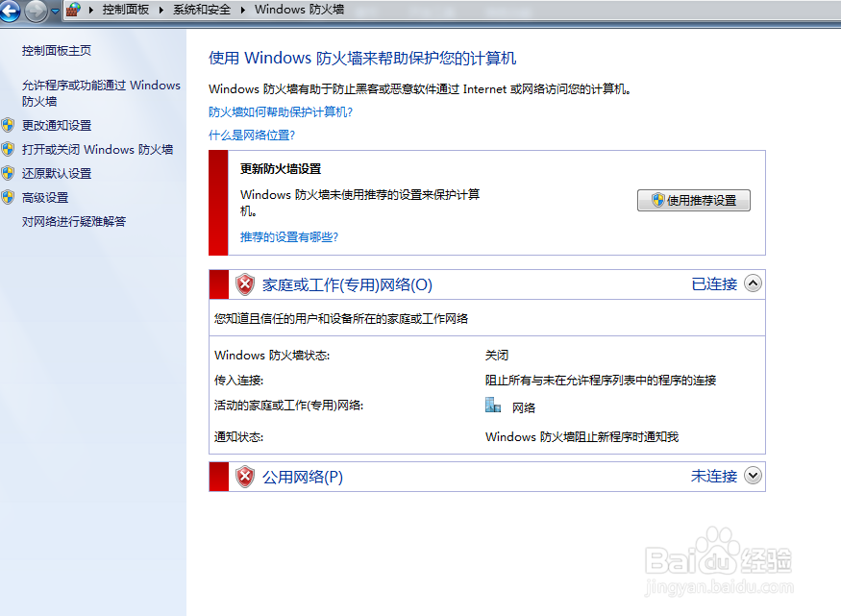Open the recent pages dropdown arrow
841x616 pixels.
(55, 11)
